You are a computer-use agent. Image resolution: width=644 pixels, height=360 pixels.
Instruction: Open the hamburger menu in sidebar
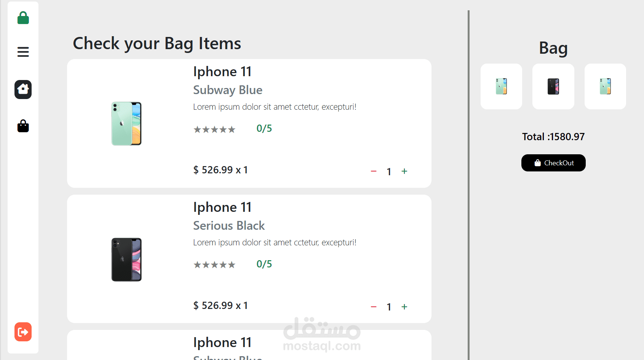coord(23,52)
